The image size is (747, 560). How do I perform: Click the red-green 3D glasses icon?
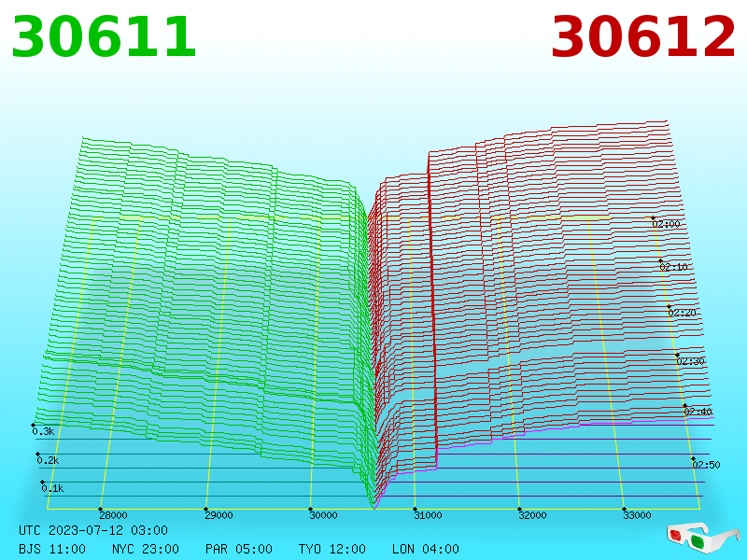[703, 538]
